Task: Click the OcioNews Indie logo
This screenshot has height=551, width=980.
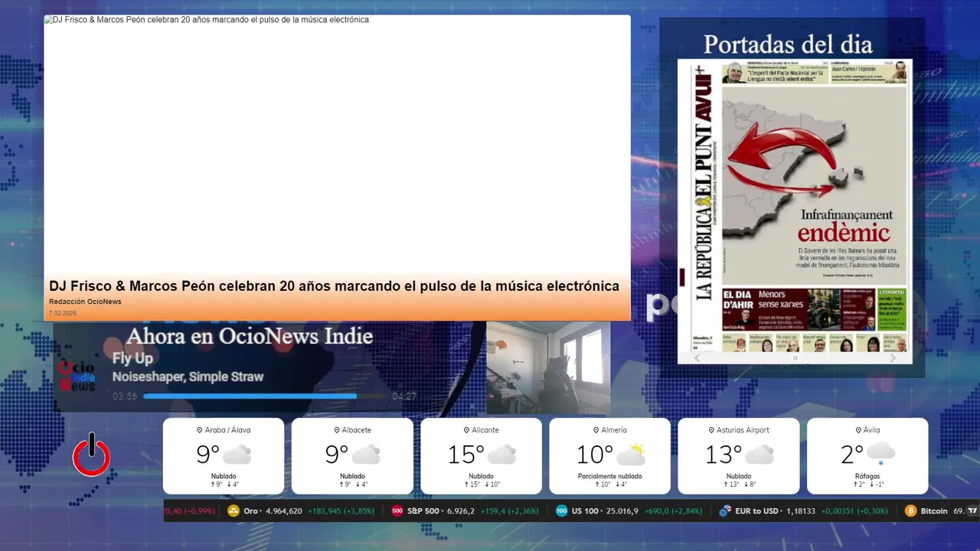Action: (77, 377)
